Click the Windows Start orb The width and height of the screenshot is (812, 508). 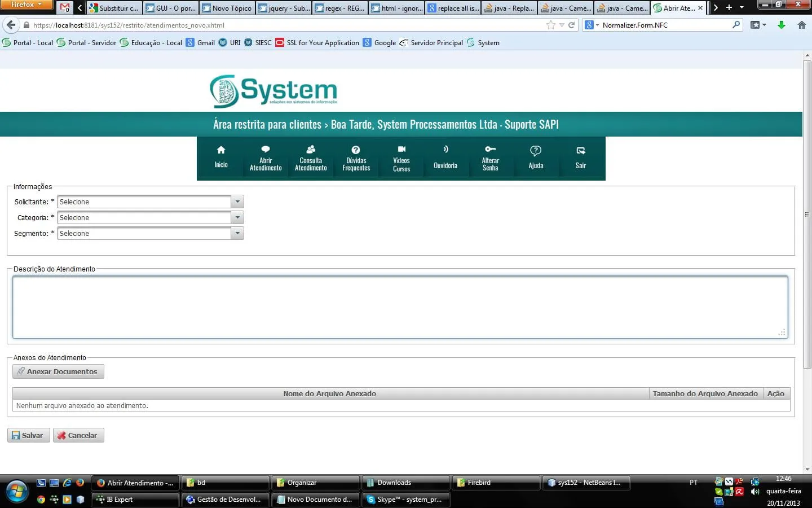click(16, 491)
